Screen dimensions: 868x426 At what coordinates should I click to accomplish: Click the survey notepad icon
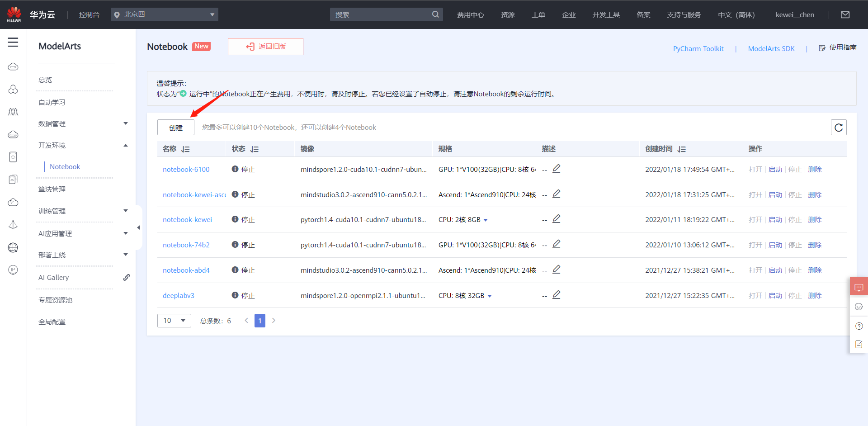[x=859, y=345]
